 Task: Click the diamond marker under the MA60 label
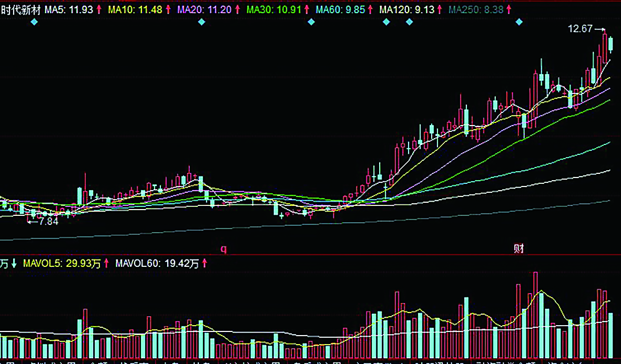(311, 22)
